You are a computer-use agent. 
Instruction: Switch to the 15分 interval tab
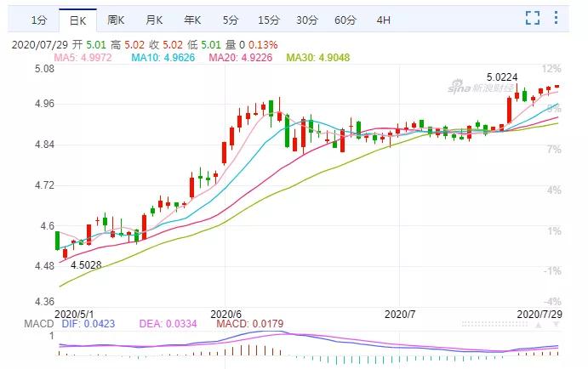[x=269, y=20]
